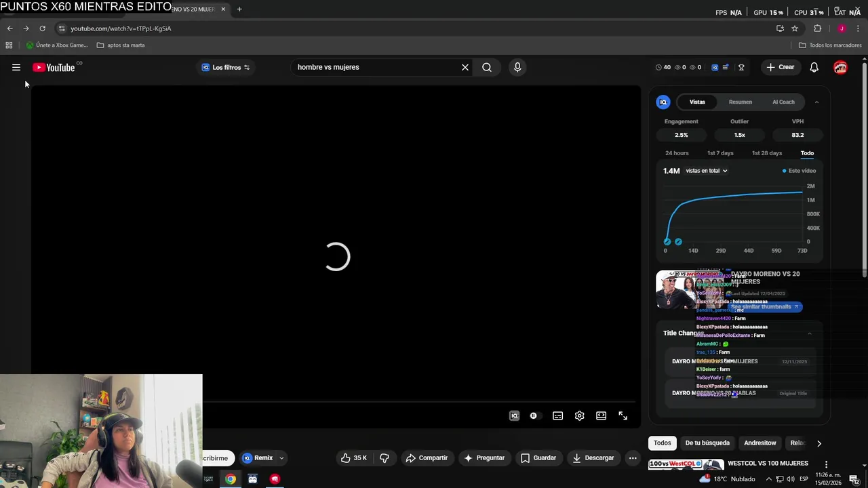868x488 pixels.
Task: Click See similar thumbnails link
Action: pos(764,306)
